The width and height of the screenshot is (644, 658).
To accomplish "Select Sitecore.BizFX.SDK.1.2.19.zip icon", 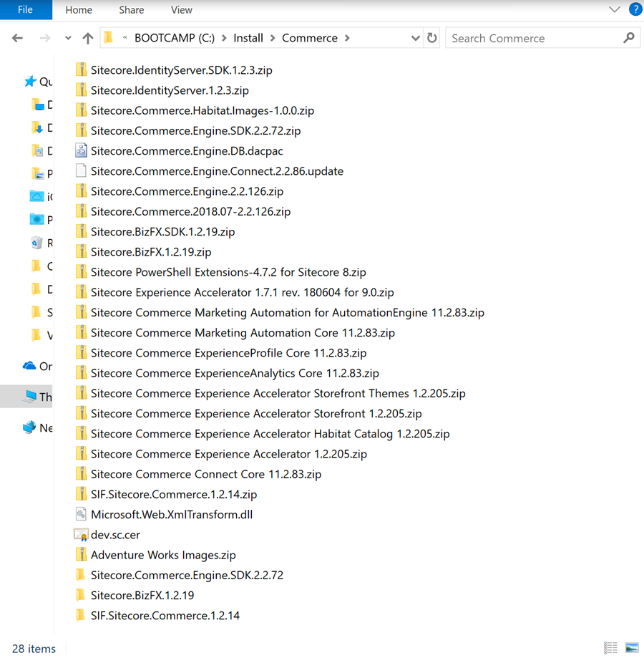I will [81, 232].
